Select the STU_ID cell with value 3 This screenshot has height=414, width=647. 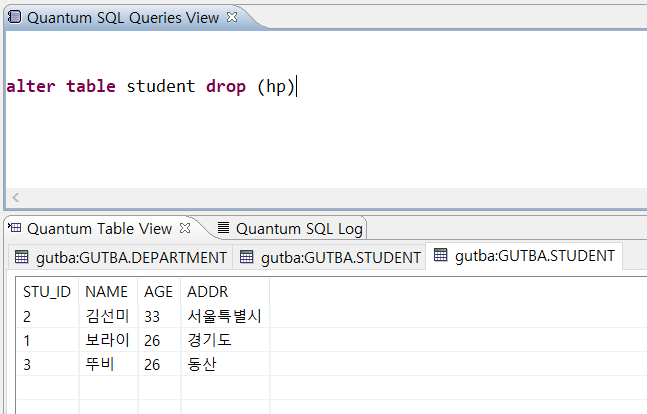[x=47, y=364]
